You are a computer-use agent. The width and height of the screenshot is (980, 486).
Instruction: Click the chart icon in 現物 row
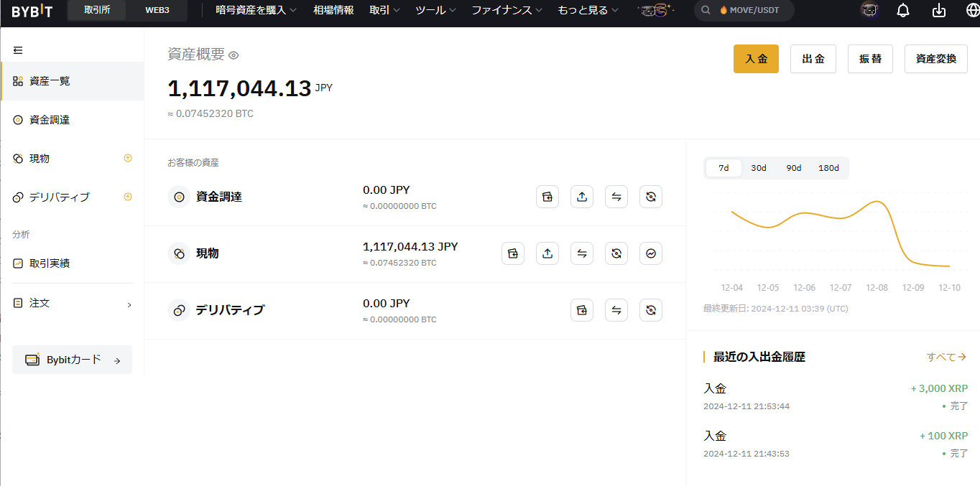pyautogui.click(x=651, y=253)
